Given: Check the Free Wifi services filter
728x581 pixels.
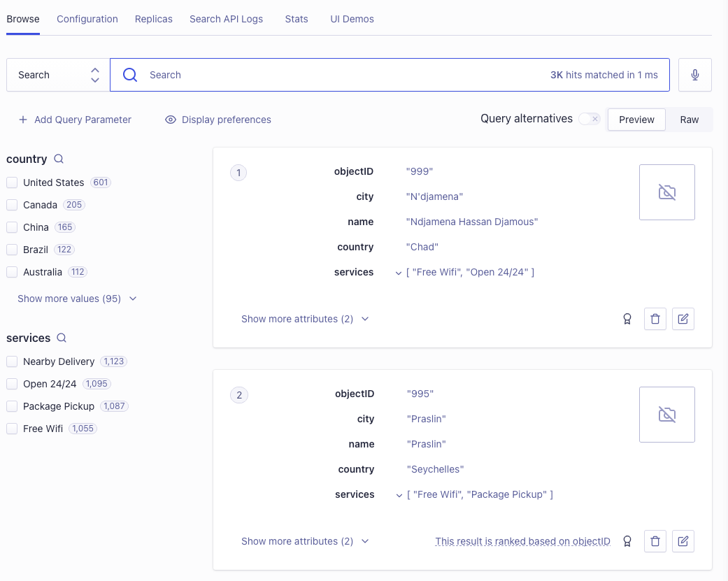Looking at the screenshot, I should coord(12,429).
